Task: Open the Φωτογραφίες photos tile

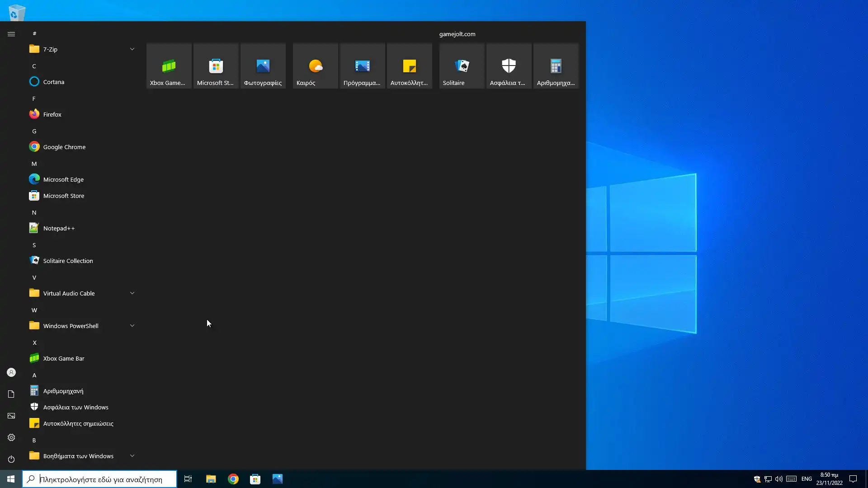Action: point(263,66)
